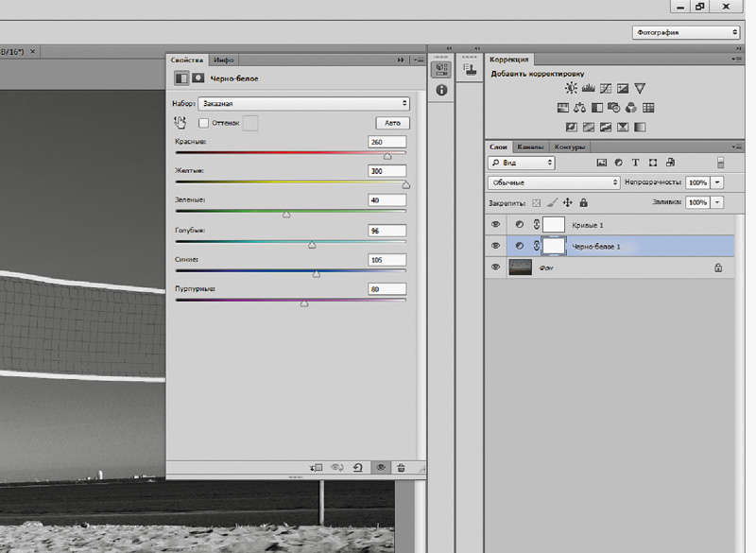Image resolution: width=756 pixels, height=553 pixels.
Task: Enable the Оттенок checkbox
Action: point(204,123)
